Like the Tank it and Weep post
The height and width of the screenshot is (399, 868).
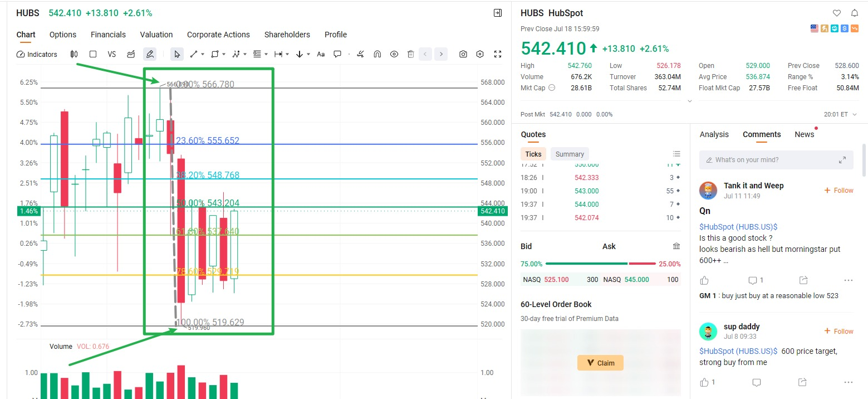704,280
